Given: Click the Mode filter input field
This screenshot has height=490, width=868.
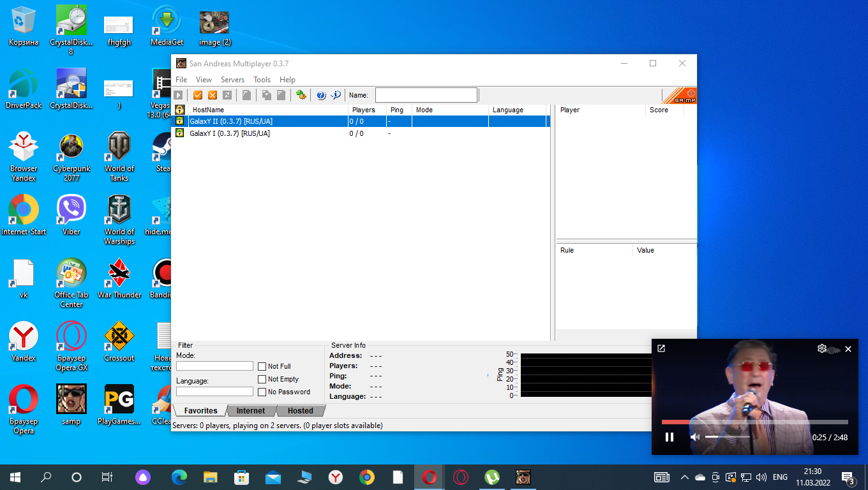Looking at the screenshot, I should pyautogui.click(x=214, y=366).
